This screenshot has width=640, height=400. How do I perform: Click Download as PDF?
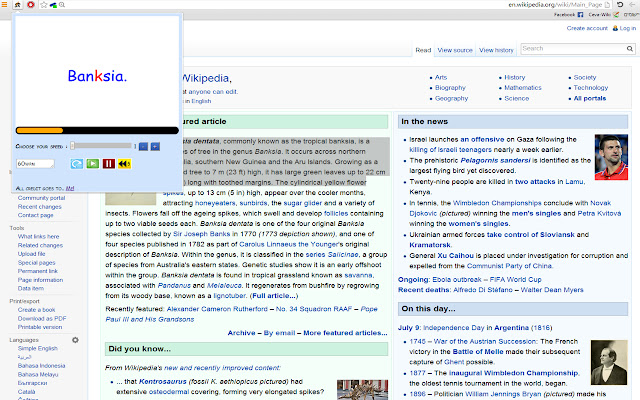pos(42,318)
